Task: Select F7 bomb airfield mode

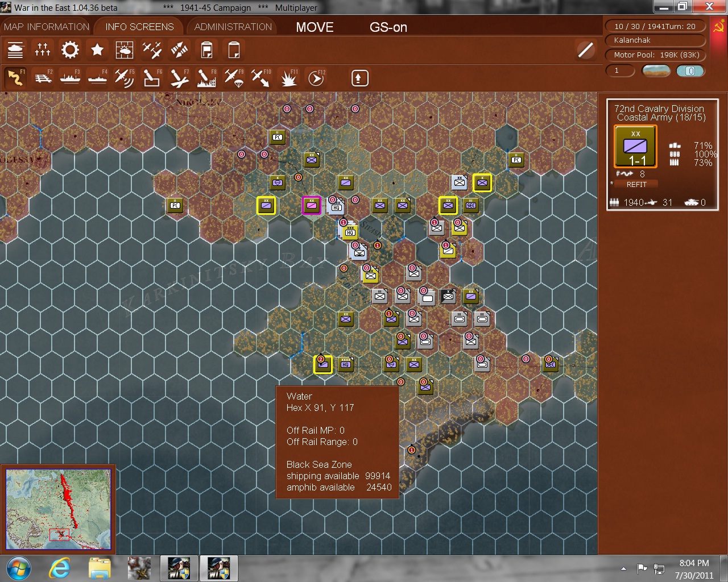Action: coord(179,78)
